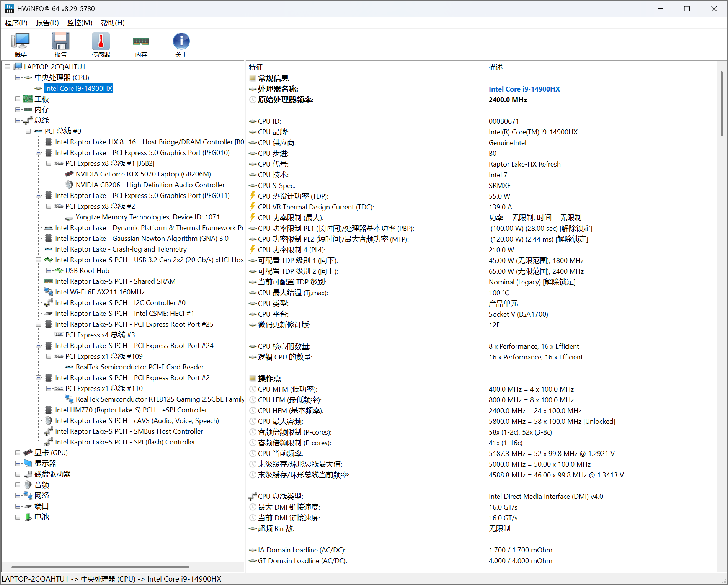Expand the 显卡 (GPU) tree node
The width and height of the screenshot is (728, 585).
click(18, 453)
